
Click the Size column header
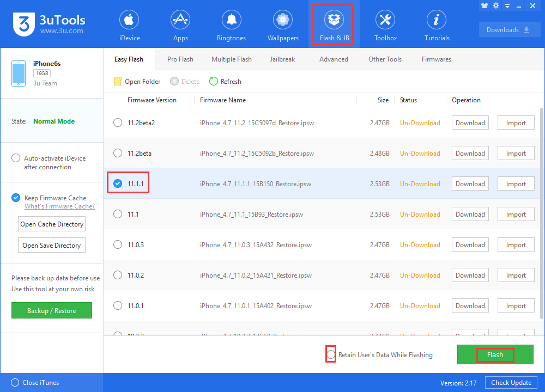383,100
